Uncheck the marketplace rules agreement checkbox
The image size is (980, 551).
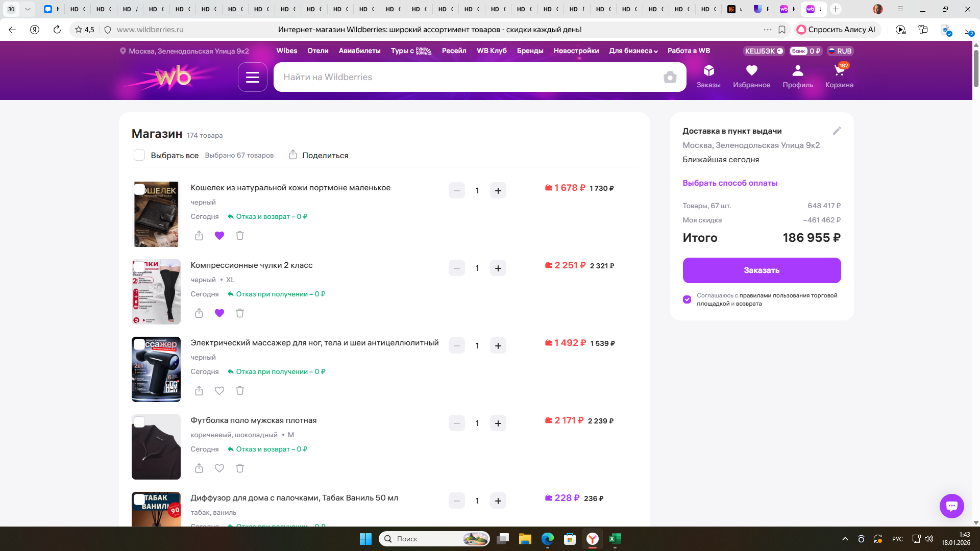[687, 299]
